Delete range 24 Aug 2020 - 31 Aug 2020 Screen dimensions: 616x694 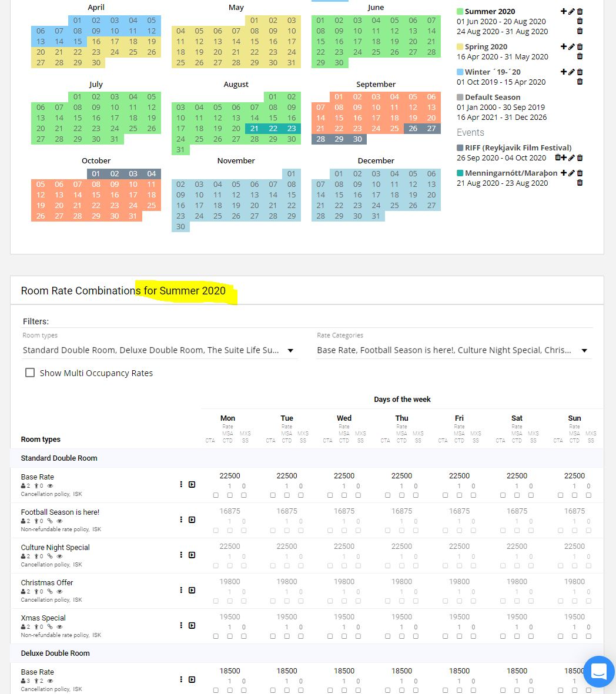tap(580, 31)
